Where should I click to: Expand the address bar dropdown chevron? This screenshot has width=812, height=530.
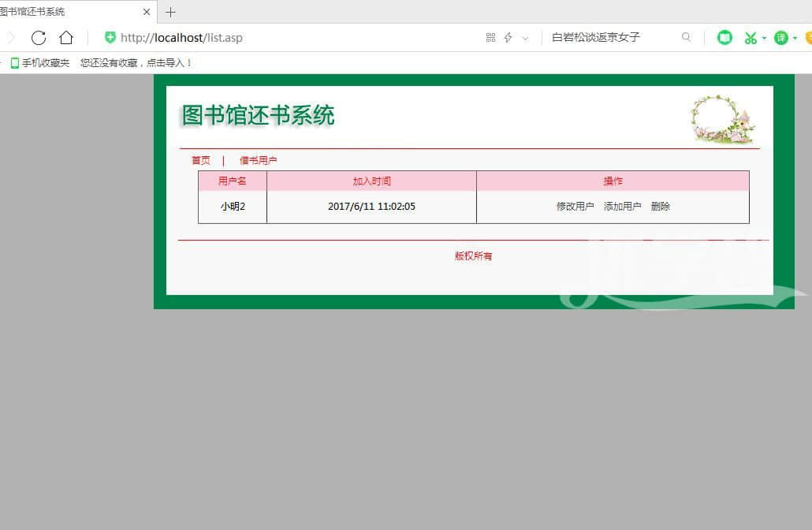click(x=526, y=38)
